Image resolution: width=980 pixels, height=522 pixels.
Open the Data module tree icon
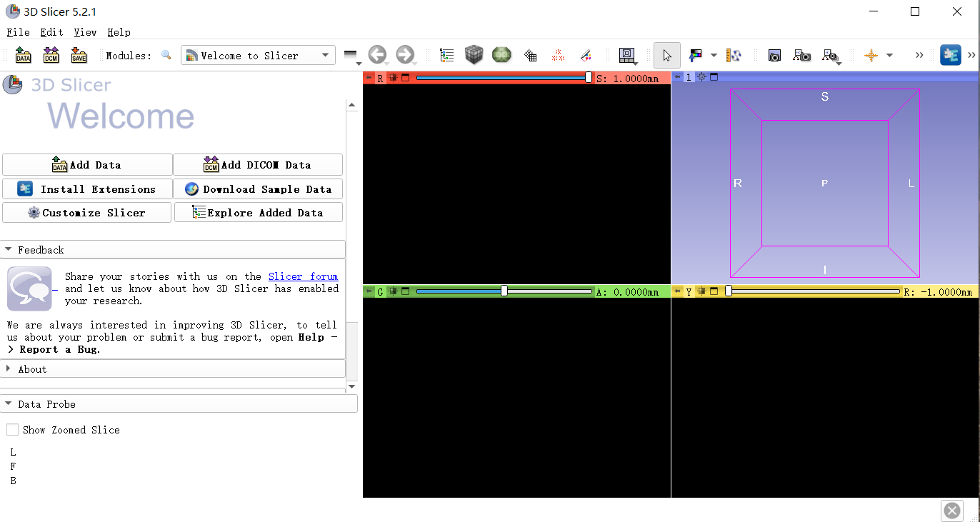pyautogui.click(x=447, y=55)
